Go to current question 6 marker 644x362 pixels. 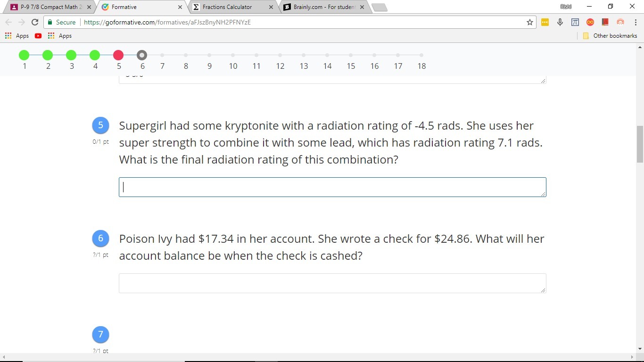[142, 56]
